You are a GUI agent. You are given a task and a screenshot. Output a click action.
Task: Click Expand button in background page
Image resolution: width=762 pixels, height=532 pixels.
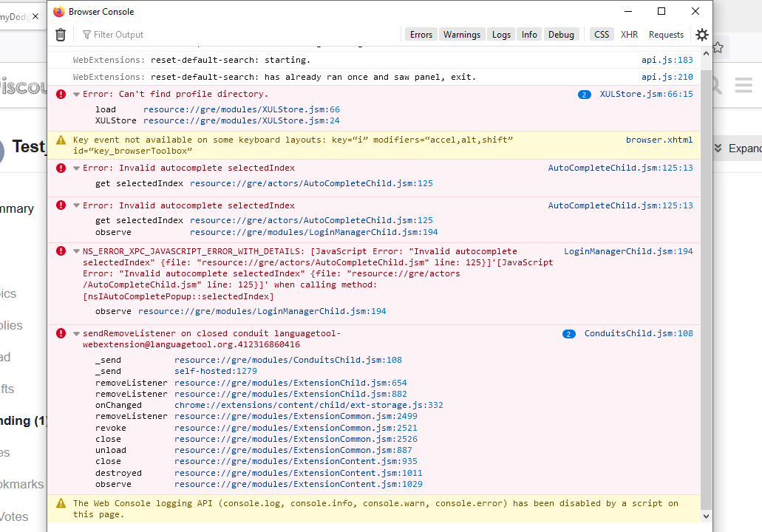click(737, 149)
